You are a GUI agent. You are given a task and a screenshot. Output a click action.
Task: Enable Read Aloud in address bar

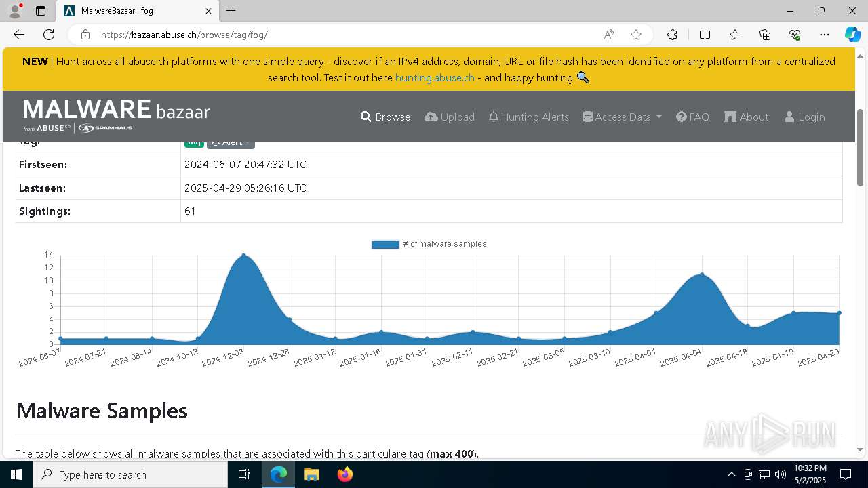(609, 35)
